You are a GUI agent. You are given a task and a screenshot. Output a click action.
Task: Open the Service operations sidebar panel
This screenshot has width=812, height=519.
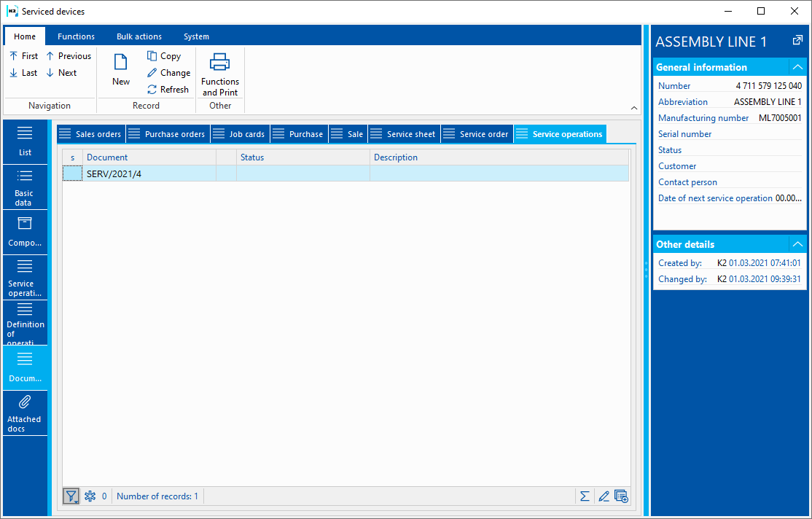point(25,278)
